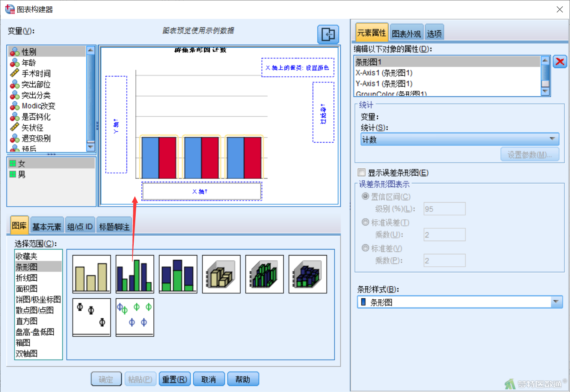Select the 置信区间 radio button
The height and width of the screenshot is (392, 570).
pos(365,196)
